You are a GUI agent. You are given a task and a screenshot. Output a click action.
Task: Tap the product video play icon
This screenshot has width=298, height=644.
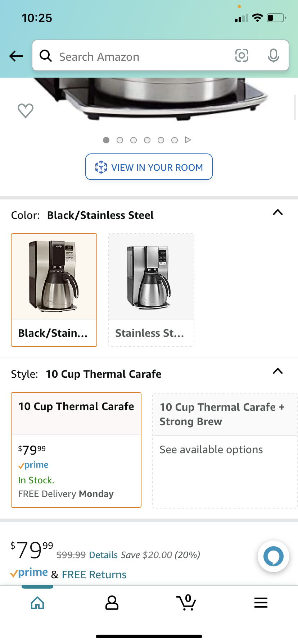pos(188,140)
